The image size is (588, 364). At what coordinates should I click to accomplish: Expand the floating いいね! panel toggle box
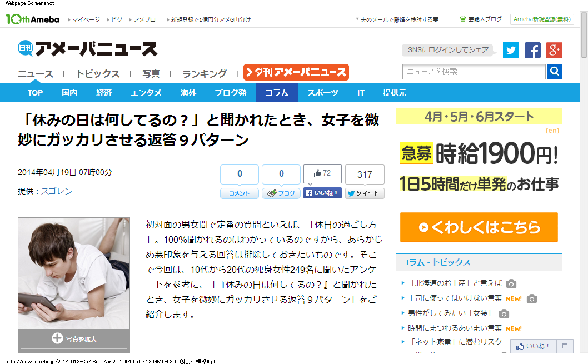(565, 346)
